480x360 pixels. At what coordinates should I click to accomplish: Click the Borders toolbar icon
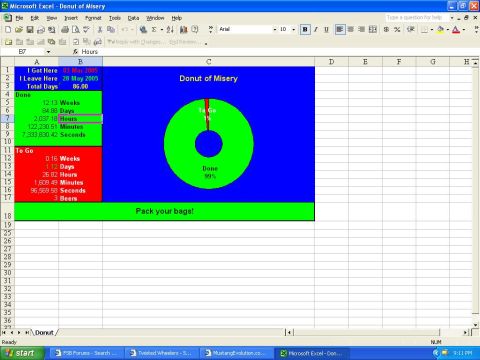point(424,30)
